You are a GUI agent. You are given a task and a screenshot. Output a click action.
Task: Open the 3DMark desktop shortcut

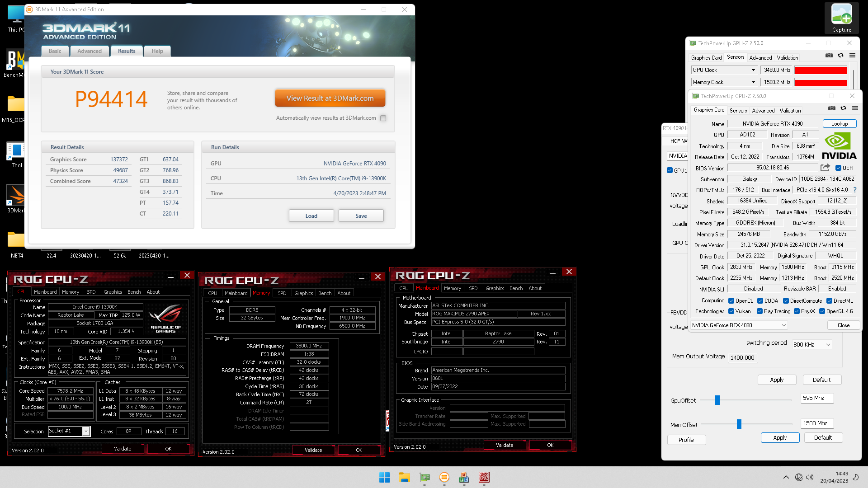click(x=16, y=199)
